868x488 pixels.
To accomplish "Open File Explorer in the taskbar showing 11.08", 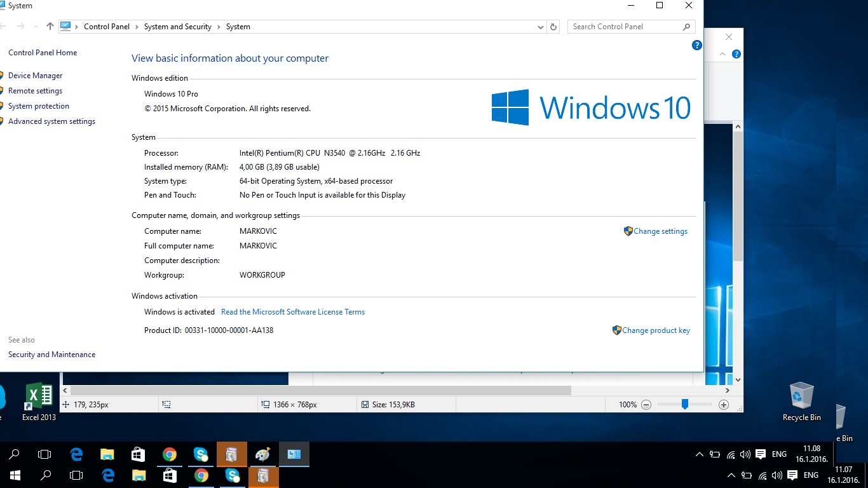I will [x=107, y=454].
